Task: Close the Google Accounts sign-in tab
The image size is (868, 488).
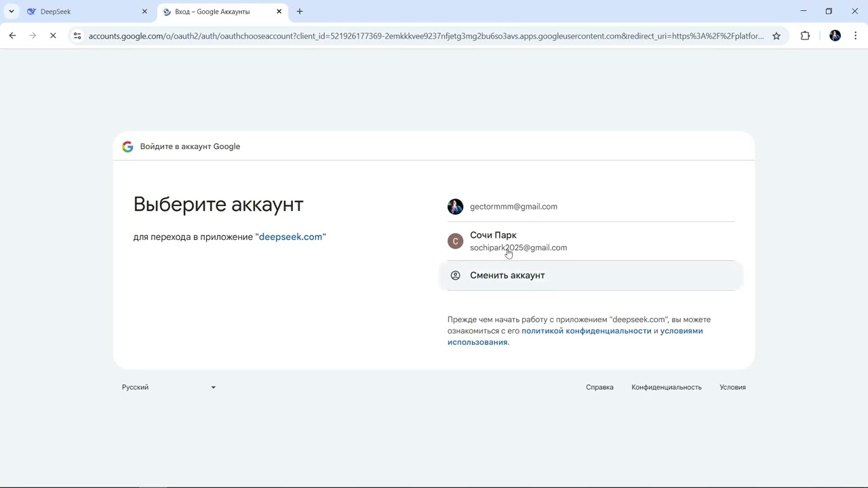Action: click(279, 12)
